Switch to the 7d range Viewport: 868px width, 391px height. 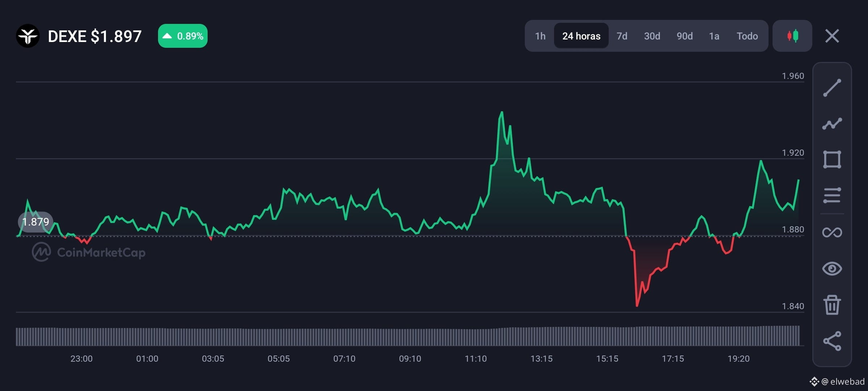(x=622, y=36)
